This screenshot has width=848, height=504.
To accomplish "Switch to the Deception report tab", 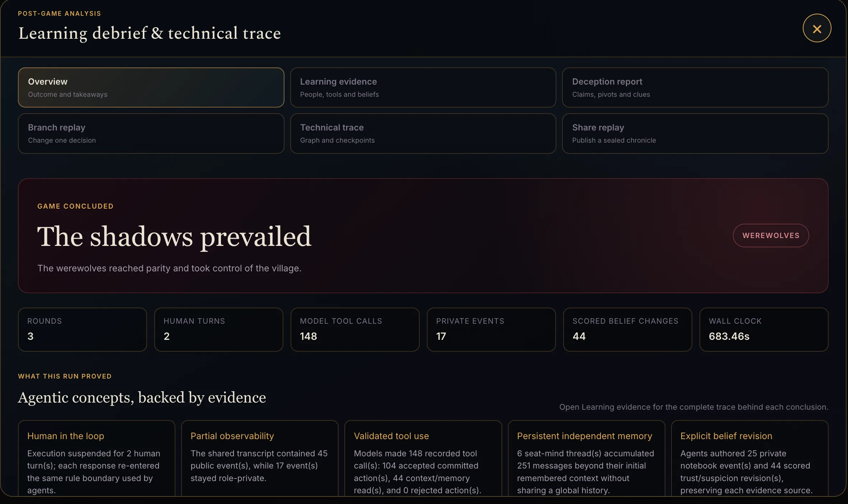I will click(695, 87).
